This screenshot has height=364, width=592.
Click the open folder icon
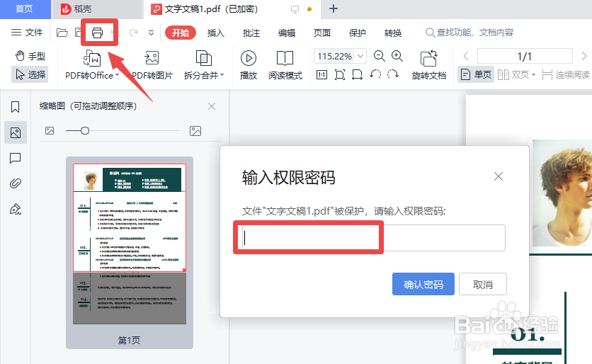pos(62,33)
